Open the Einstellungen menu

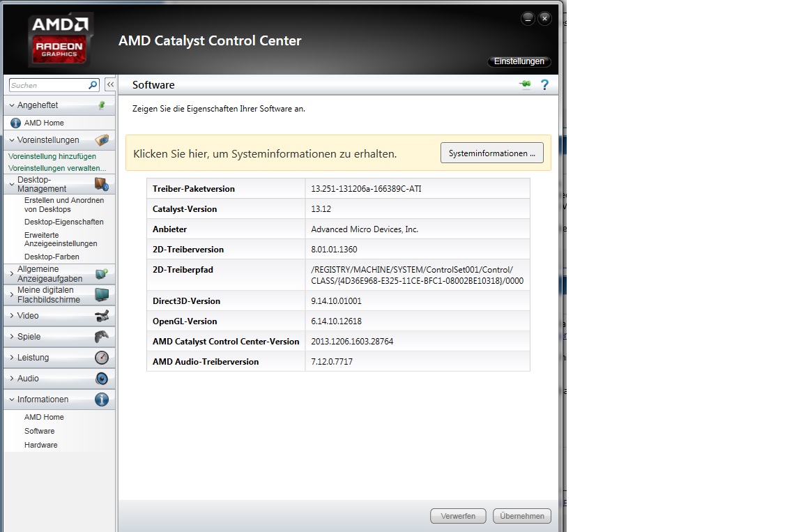(x=519, y=61)
